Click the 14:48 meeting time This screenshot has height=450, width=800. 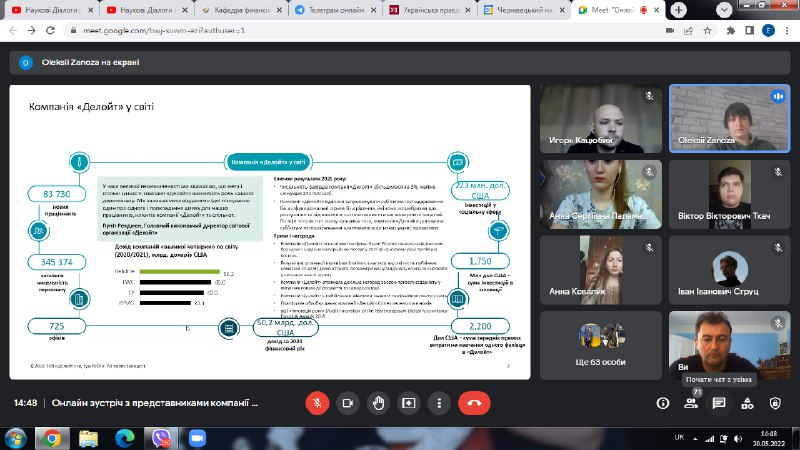click(x=26, y=403)
